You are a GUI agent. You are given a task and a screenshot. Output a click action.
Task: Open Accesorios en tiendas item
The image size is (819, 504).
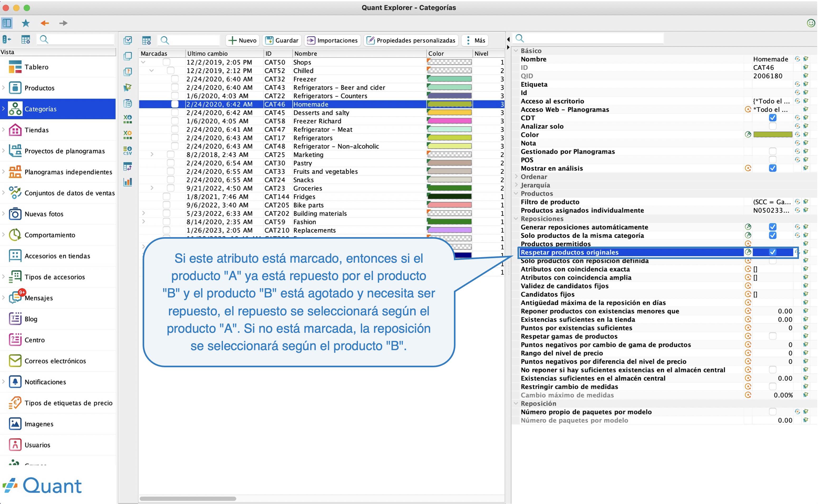[58, 256]
